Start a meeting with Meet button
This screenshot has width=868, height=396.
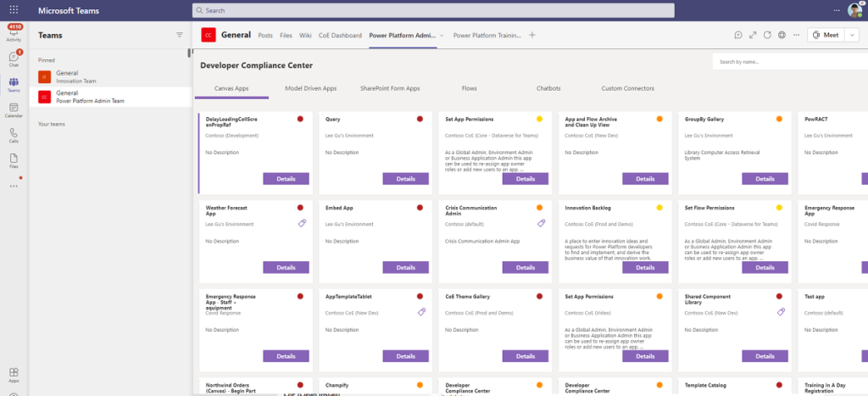[826, 35]
